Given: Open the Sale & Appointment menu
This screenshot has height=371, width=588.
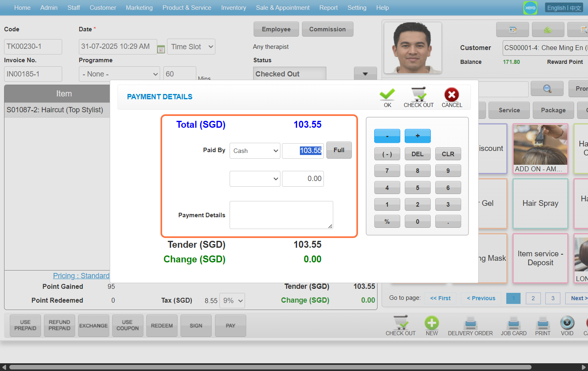Looking at the screenshot, I should pos(282,8).
